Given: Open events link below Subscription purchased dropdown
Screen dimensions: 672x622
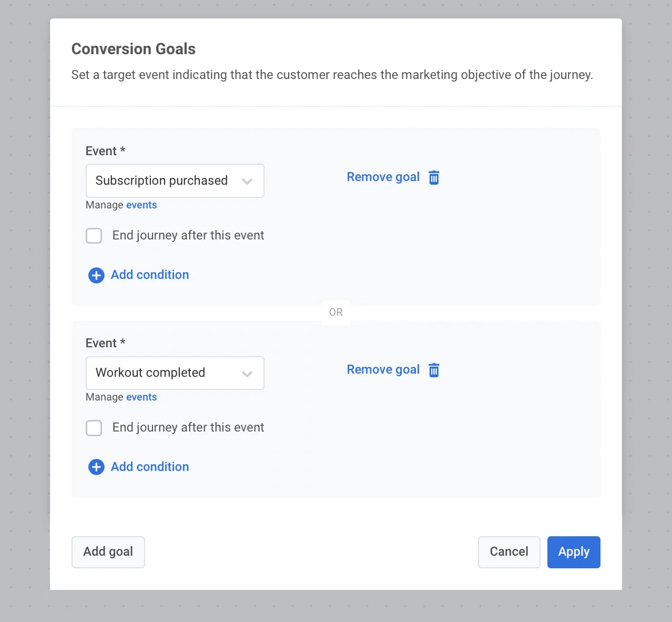Looking at the screenshot, I should pyautogui.click(x=141, y=205).
